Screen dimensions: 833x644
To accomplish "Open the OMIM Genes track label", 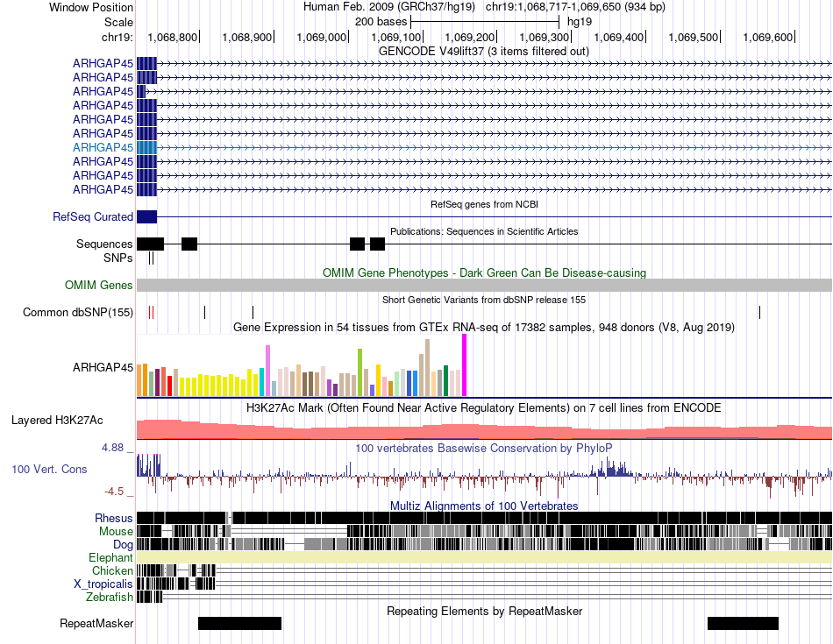I will [x=99, y=285].
